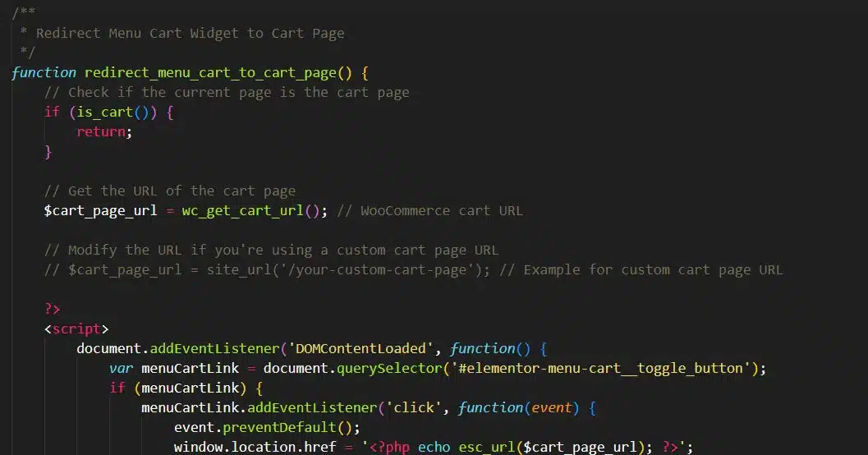The width and height of the screenshot is (868, 455).
Task: Click the 'DOMContentLoaded' string
Action: coord(361,349)
